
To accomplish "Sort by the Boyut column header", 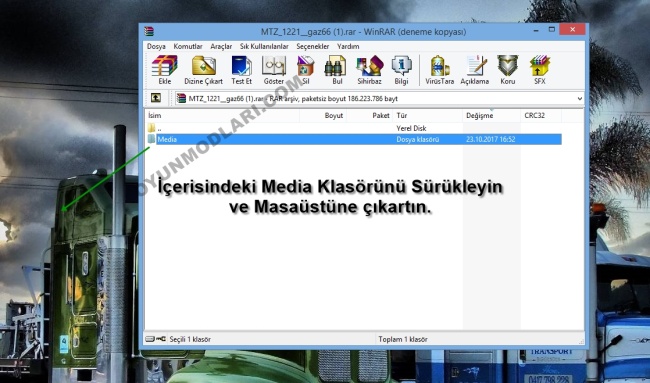I will (x=323, y=116).
